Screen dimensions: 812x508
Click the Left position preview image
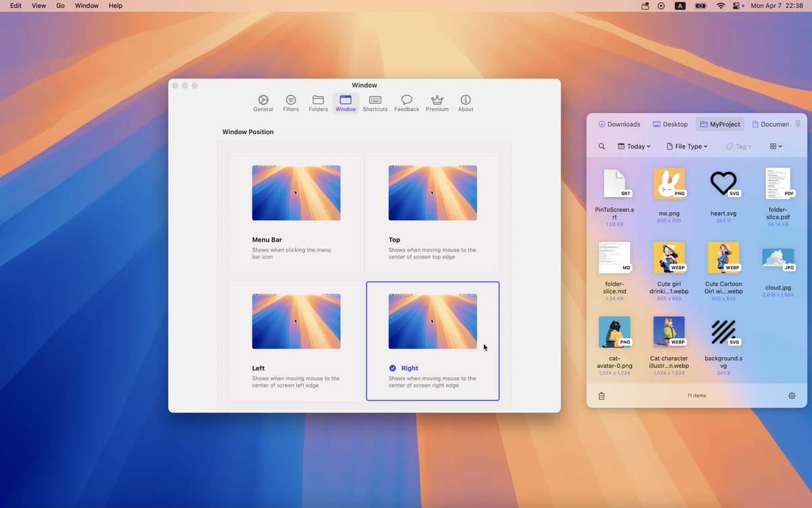(x=296, y=321)
